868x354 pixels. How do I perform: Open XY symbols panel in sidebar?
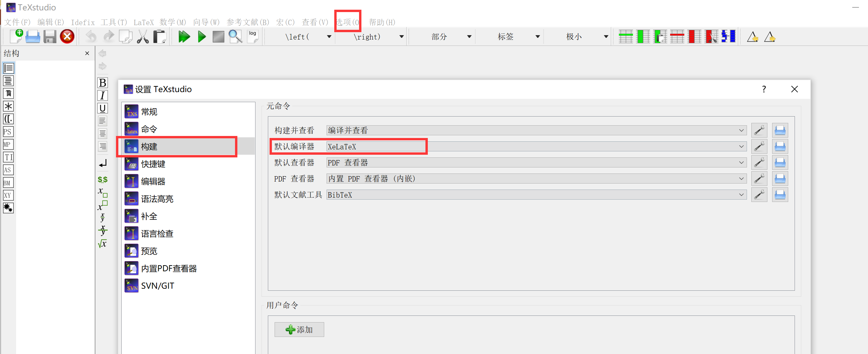8,196
